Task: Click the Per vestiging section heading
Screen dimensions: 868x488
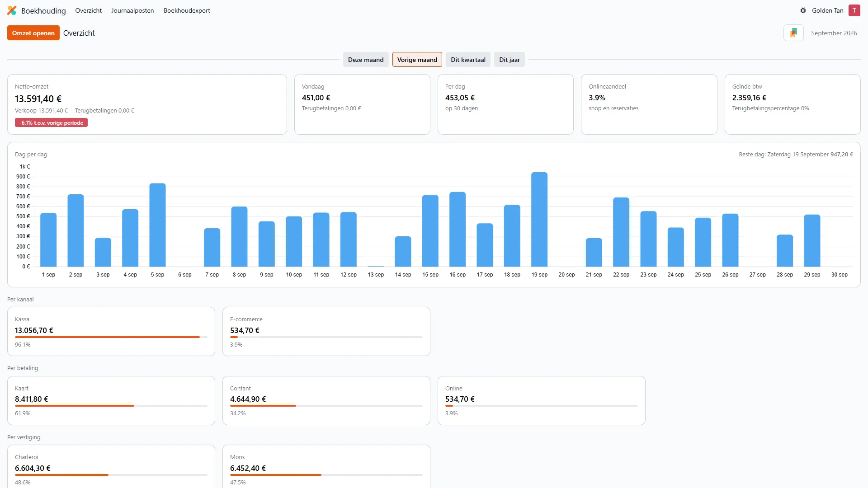Action: 24,437
